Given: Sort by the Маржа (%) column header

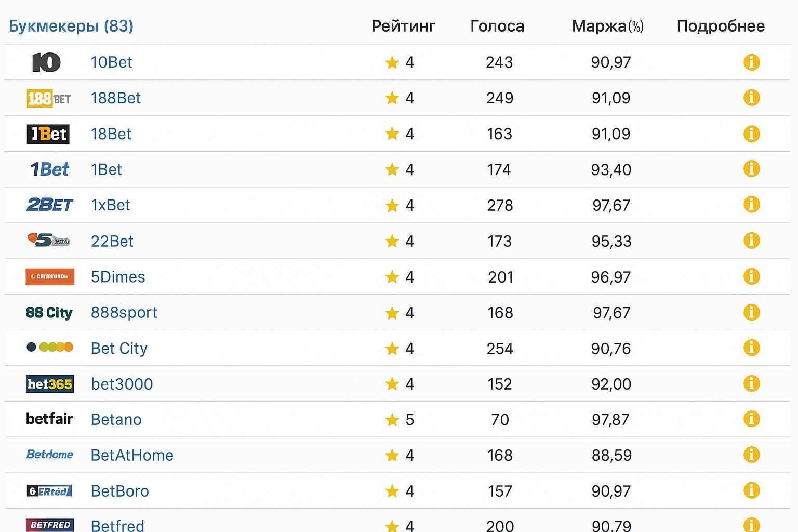Looking at the screenshot, I should (x=607, y=26).
